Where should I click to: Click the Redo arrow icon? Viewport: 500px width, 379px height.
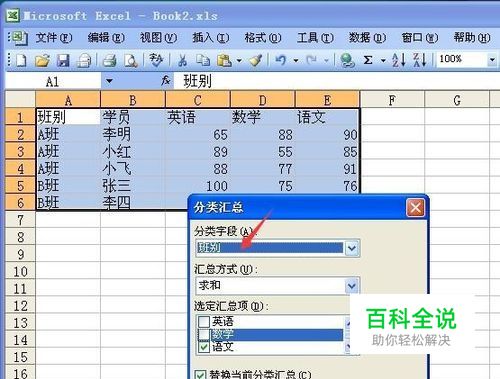point(312,61)
